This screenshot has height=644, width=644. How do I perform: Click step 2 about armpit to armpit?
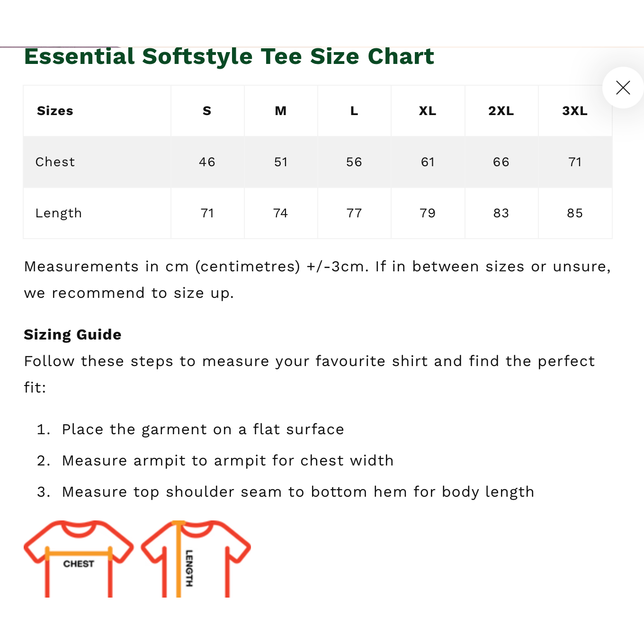tap(228, 461)
